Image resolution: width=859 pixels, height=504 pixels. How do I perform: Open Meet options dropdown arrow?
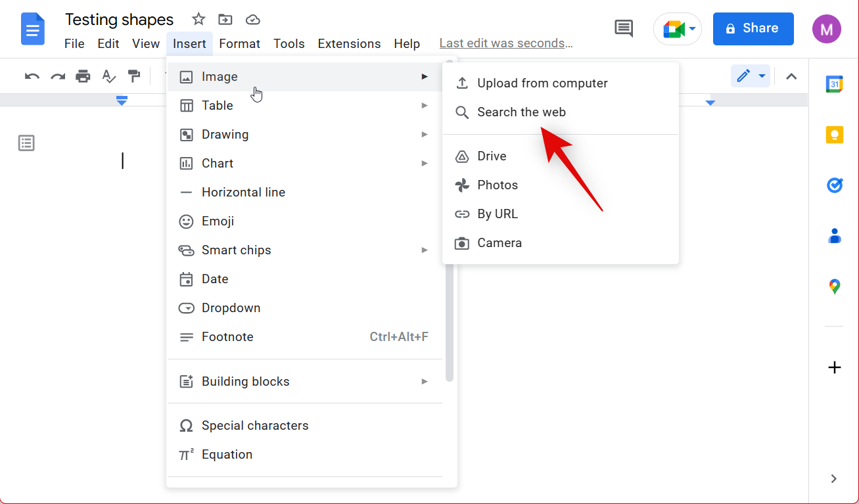click(x=692, y=29)
